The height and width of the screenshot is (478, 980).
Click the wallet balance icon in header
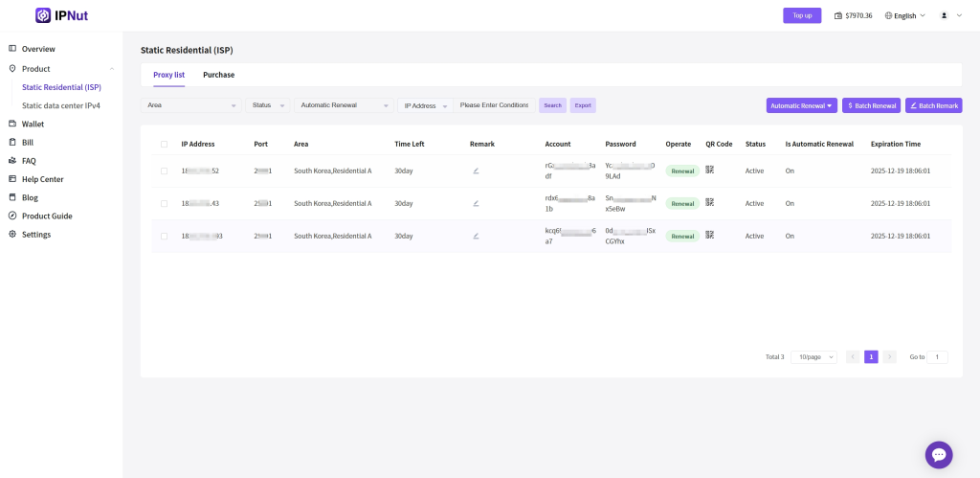pyautogui.click(x=838, y=16)
